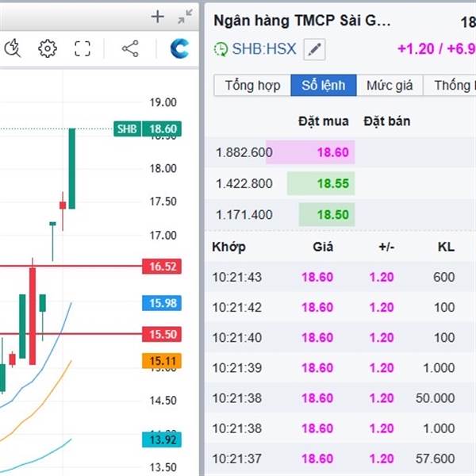
Task: Click the 50.000 volume cell
Action: (x=435, y=398)
